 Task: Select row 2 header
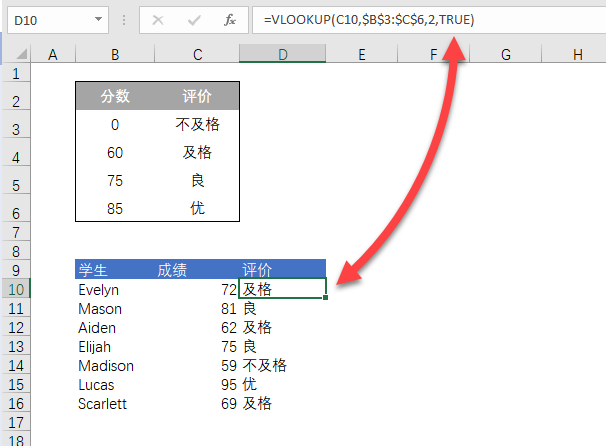click(16, 98)
